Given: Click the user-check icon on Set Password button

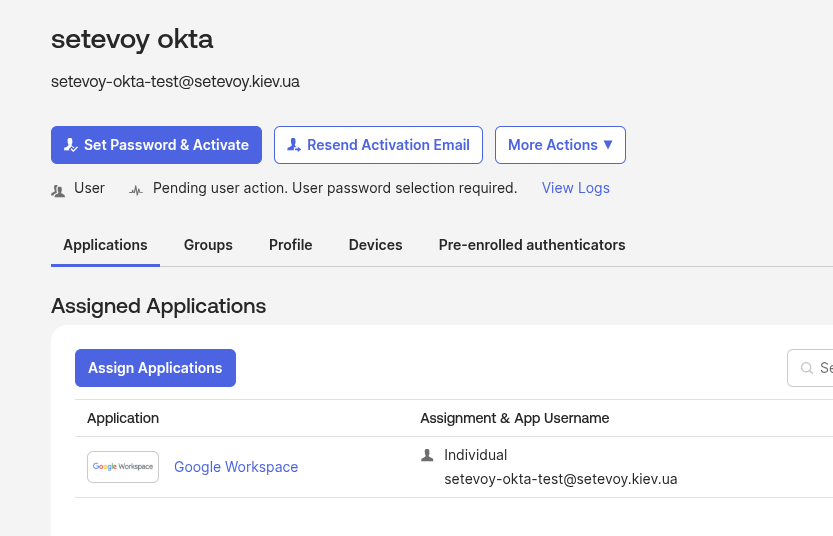Looking at the screenshot, I should click(x=70, y=145).
